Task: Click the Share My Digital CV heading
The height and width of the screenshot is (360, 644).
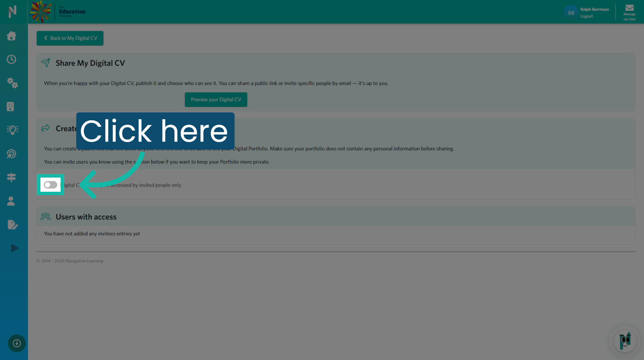Action: (x=90, y=63)
